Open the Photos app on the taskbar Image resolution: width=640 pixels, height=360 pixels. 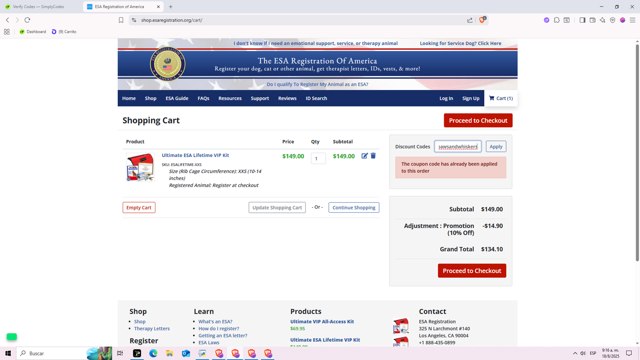tap(202, 353)
